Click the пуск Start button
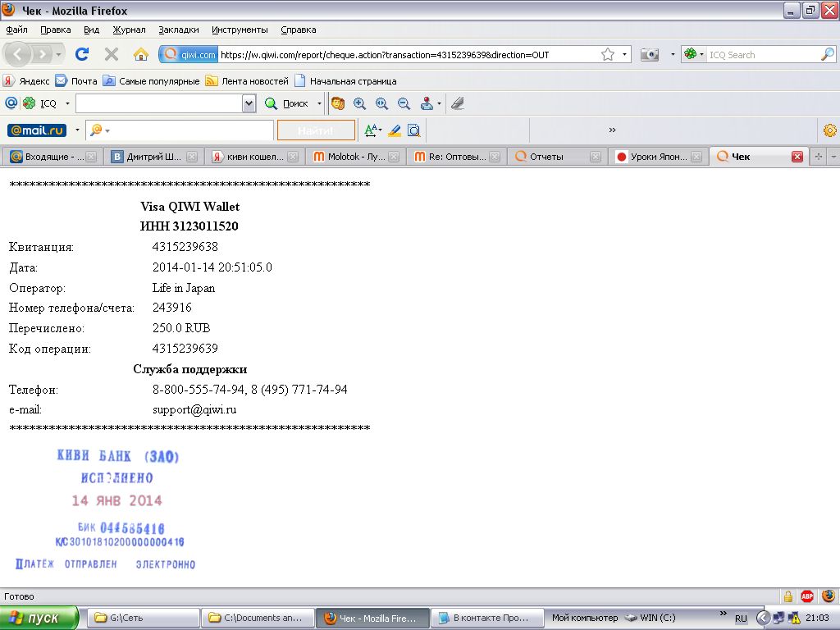This screenshot has width=840, height=630. 39,618
